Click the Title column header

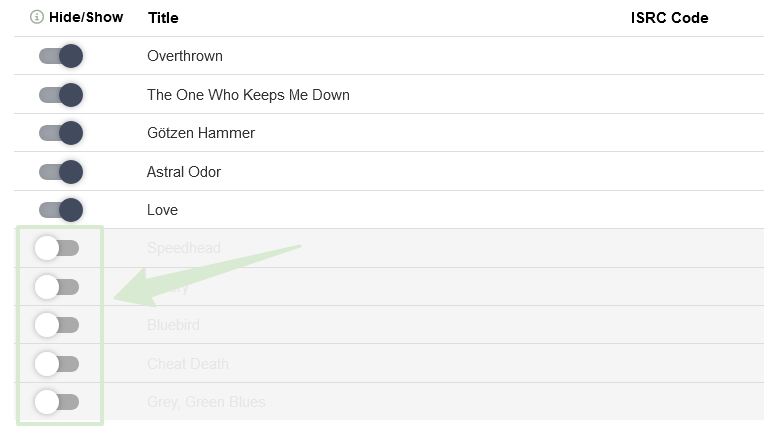click(163, 18)
